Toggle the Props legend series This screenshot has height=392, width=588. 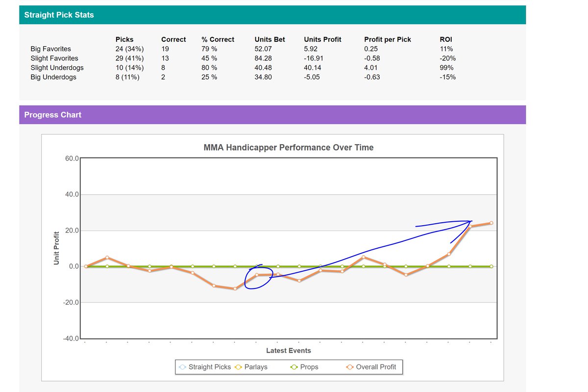(x=304, y=366)
